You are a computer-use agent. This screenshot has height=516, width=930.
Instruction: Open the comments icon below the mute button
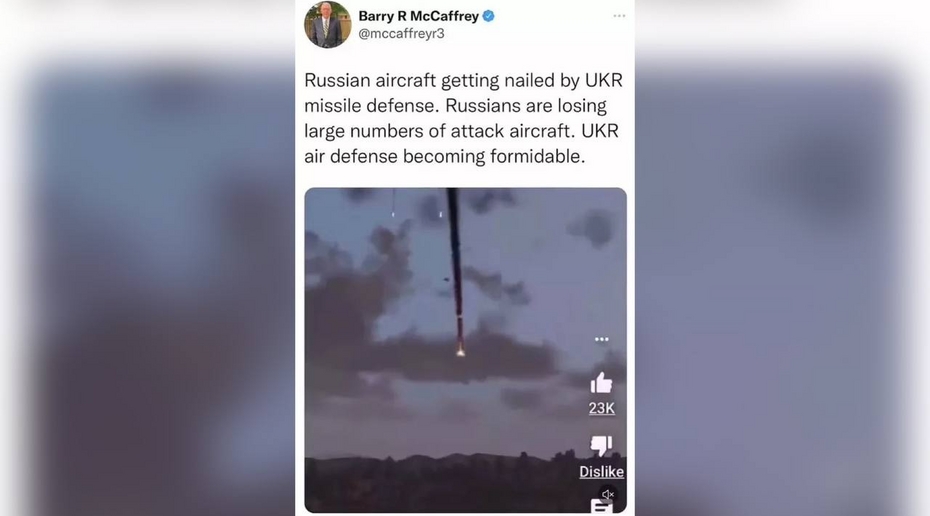(x=601, y=506)
